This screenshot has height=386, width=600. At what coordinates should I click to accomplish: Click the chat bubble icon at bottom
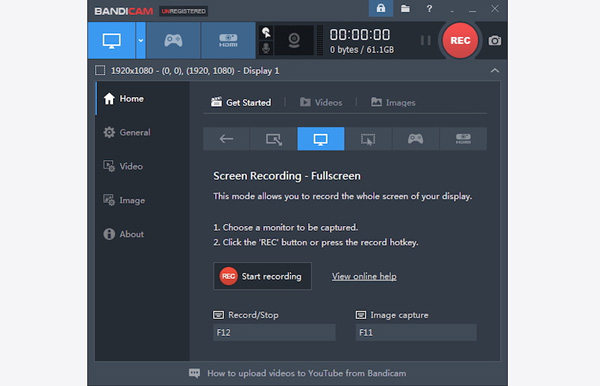pos(194,373)
